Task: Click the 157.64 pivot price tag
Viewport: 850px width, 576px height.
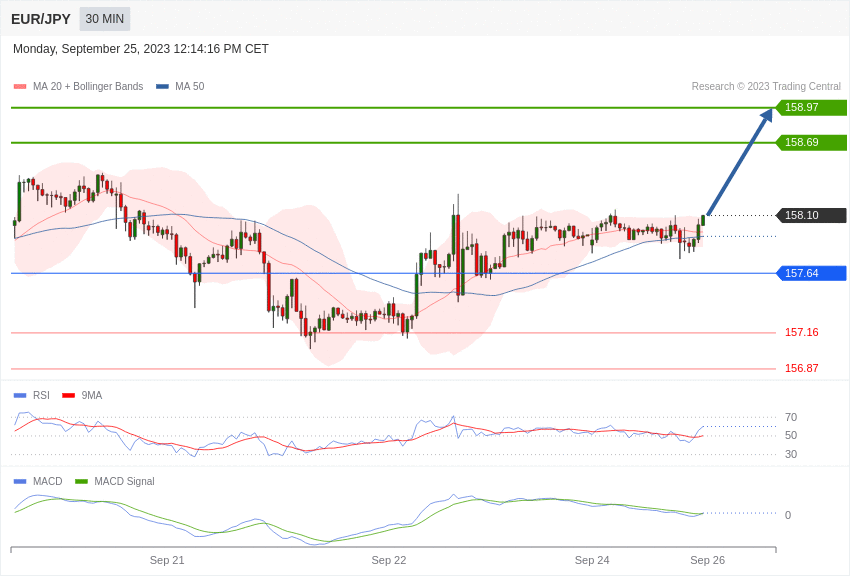Action: tap(812, 273)
